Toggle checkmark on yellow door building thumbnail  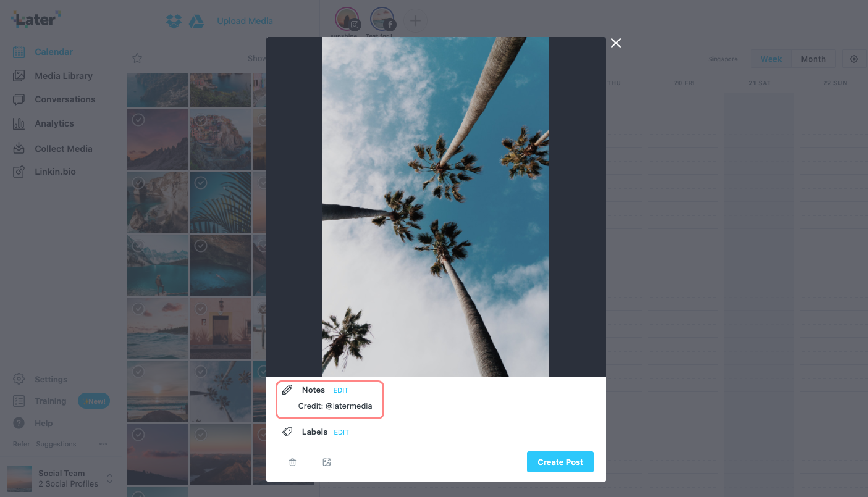click(201, 309)
